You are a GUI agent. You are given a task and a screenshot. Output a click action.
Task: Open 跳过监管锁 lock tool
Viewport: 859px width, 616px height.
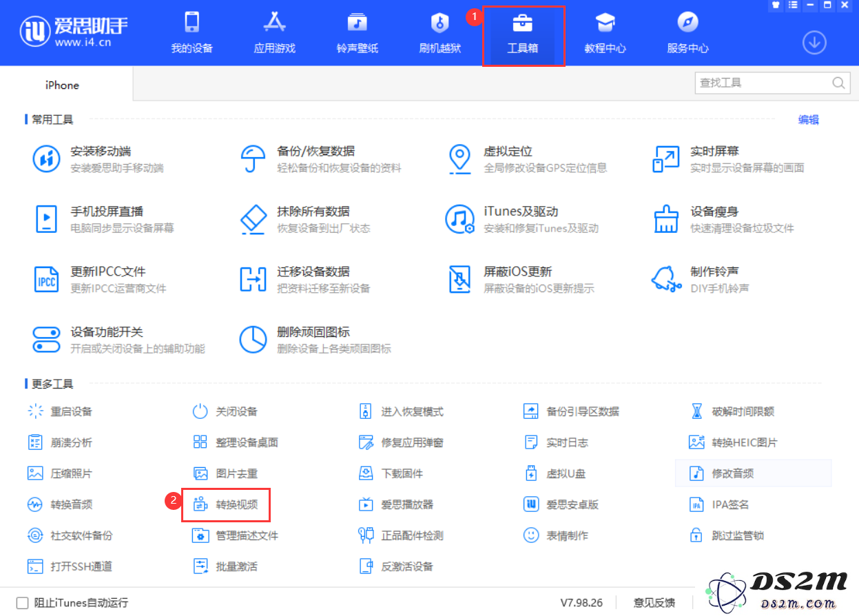coord(727,535)
